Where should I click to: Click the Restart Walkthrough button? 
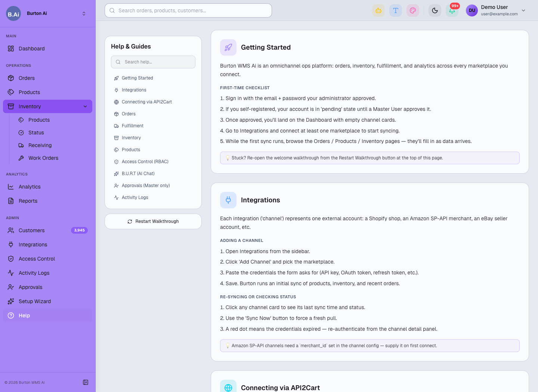pyautogui.click(x=153, y=221)
